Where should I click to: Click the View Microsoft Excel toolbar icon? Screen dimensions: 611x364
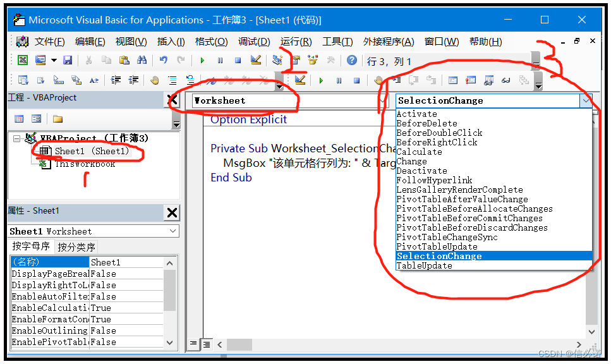click(x=23, y=60)
